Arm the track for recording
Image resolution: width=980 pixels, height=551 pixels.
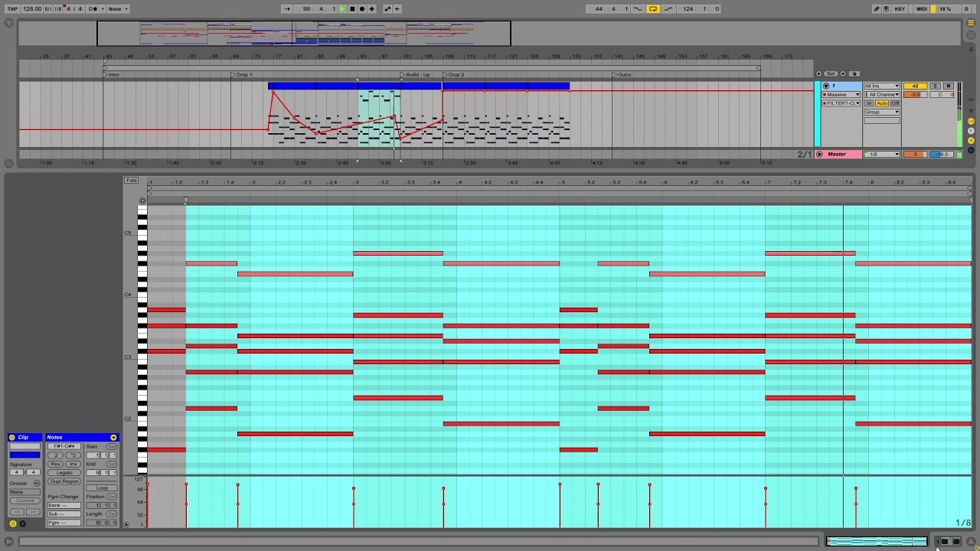[x=949, y=86]
